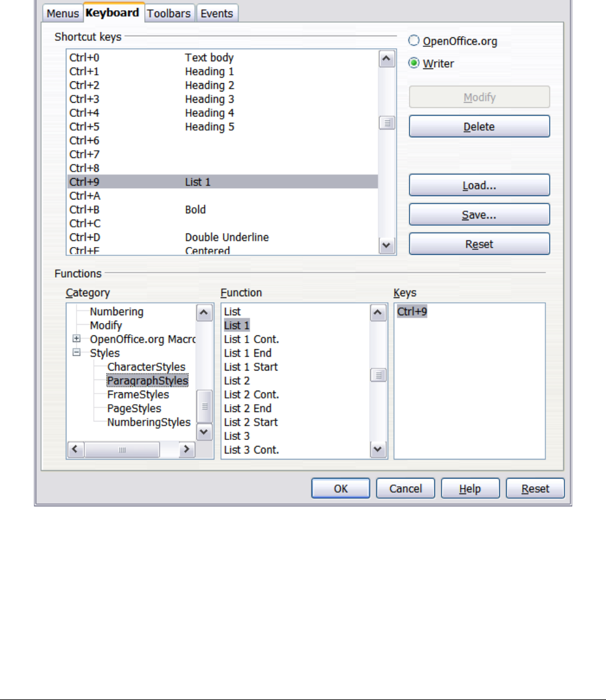Select the Keyboard tab
Viewport: 606px width, 700px height.
click(x=112, y=12)
